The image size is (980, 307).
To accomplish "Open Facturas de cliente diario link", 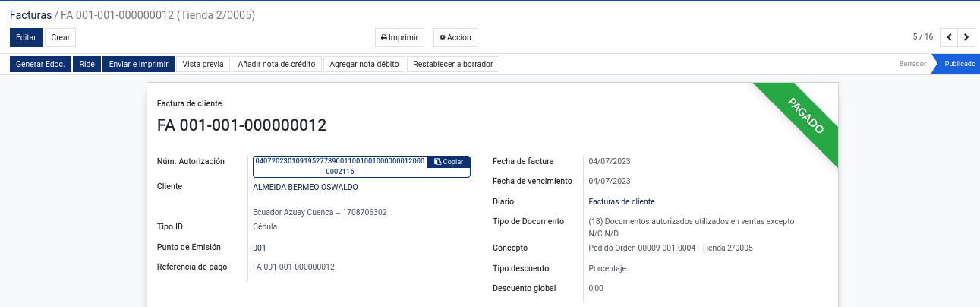I will [x=622, y=202].
